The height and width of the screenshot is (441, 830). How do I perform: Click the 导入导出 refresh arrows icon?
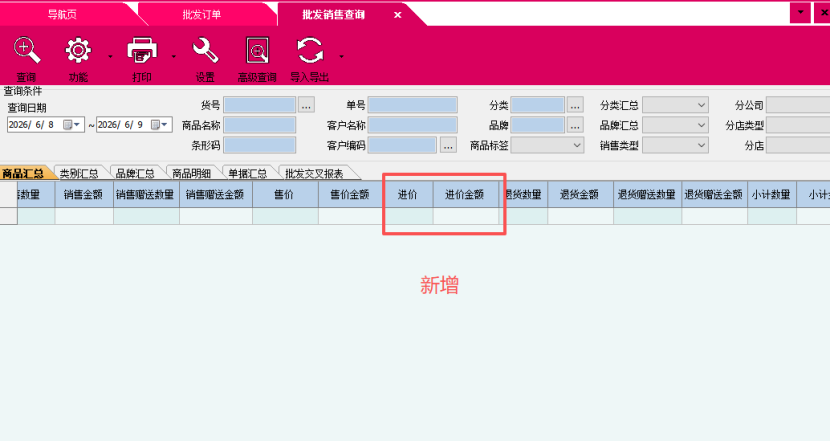pyautogui.click(x=310, y=50)
